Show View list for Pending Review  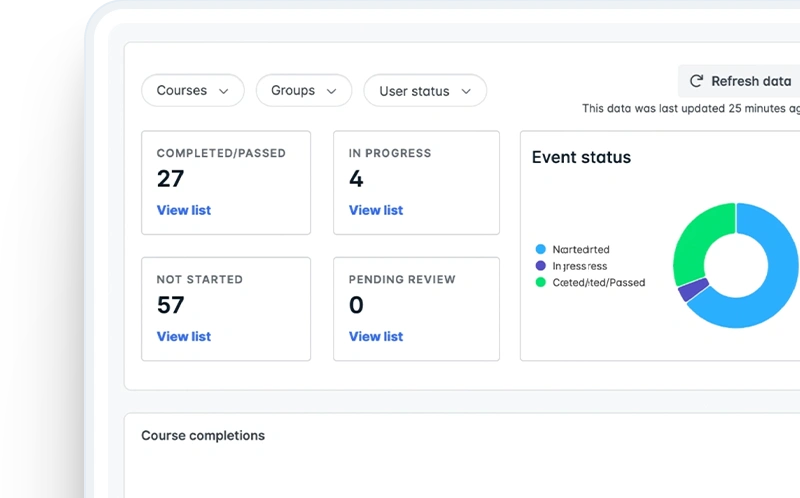click(376, 336)
